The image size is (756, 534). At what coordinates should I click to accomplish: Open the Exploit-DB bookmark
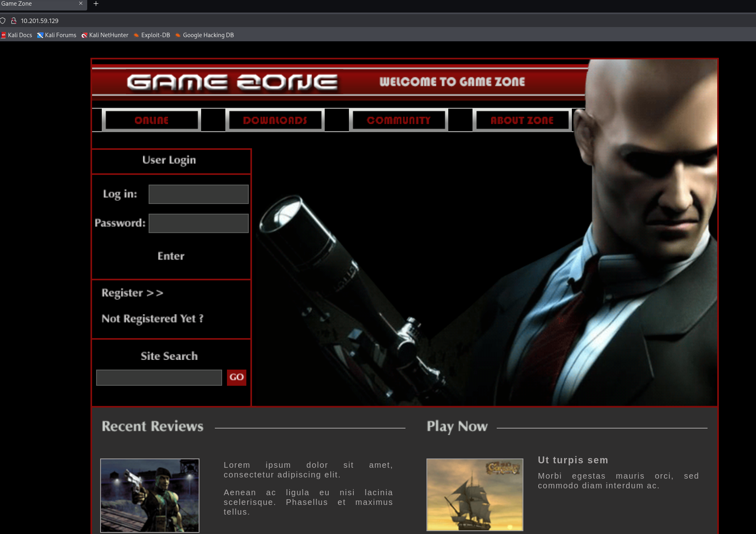[x=152, y=35]
